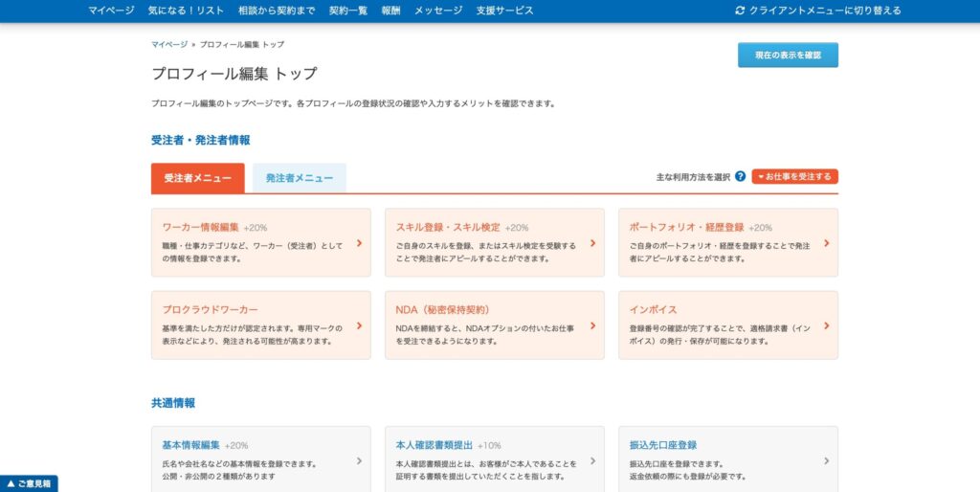Open メッセージ in the top navigation

tap(438, 11)
